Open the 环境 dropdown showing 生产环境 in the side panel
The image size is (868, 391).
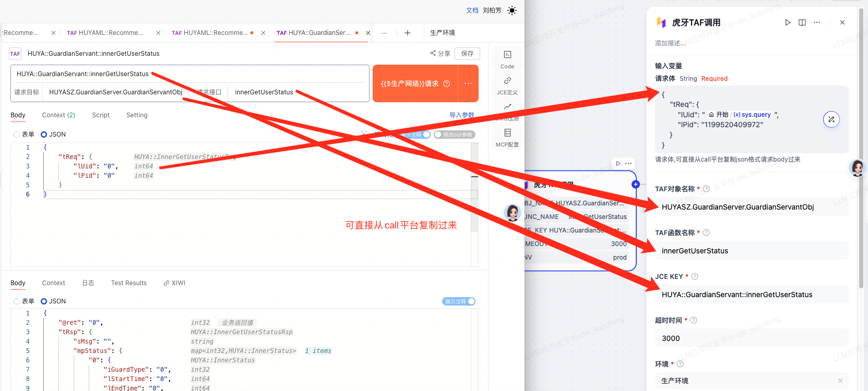pyautogui.click(x=751, y=381)
